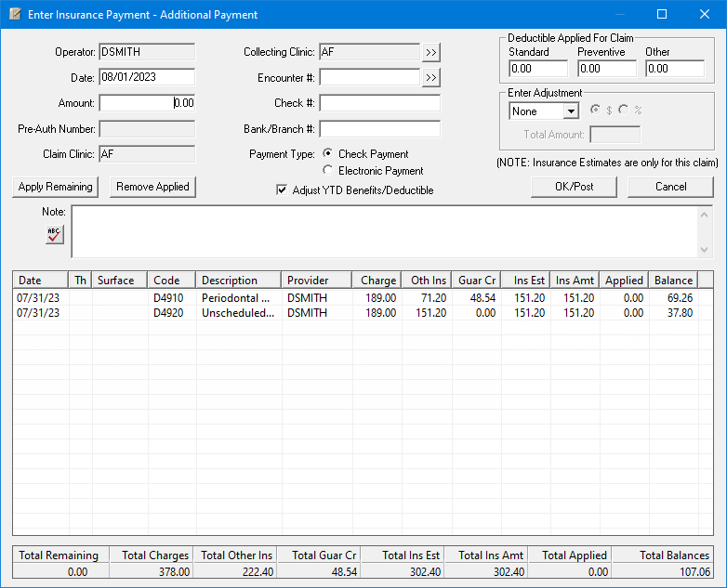Click Cancel button

(670, 187)
